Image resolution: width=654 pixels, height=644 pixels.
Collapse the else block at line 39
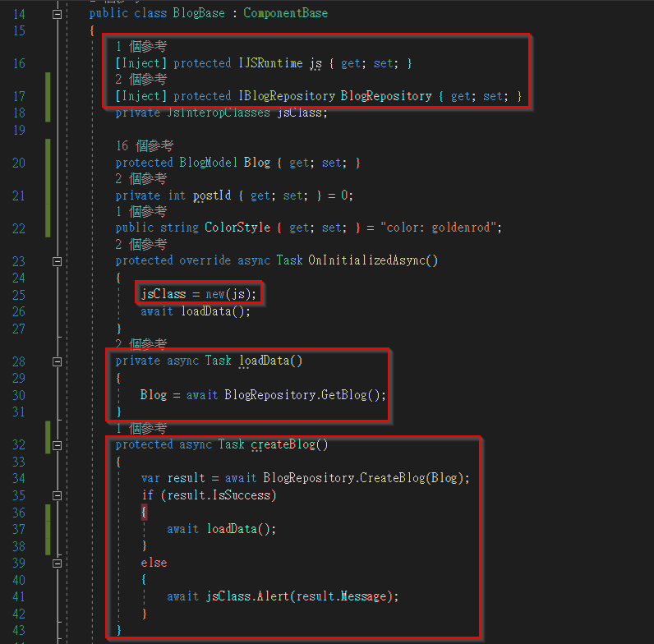click(x=58, y=563)
